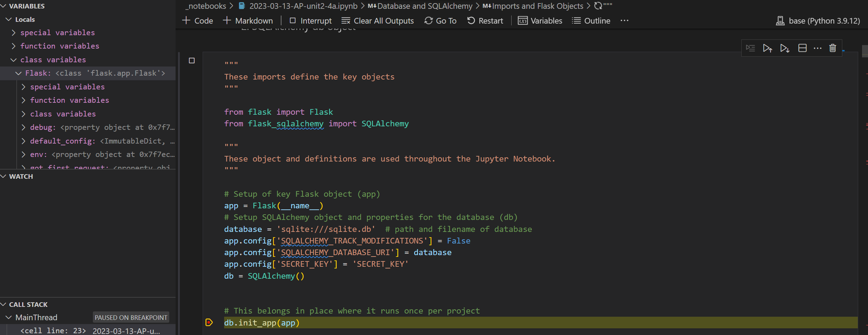
Task: Stop cell execution using the square stop button
Action: [192, 61]
